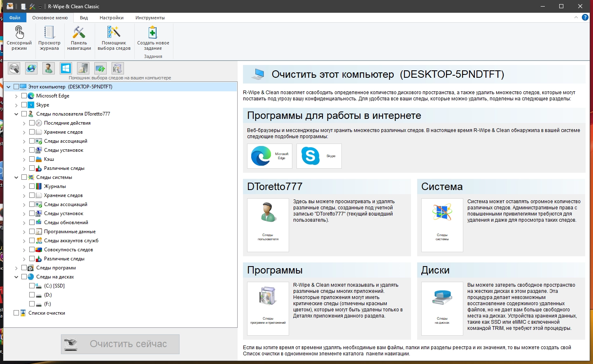This screenshot has height=364, width=593.
Task: Switch to the Вид ribbon tab
Action: 84,18
